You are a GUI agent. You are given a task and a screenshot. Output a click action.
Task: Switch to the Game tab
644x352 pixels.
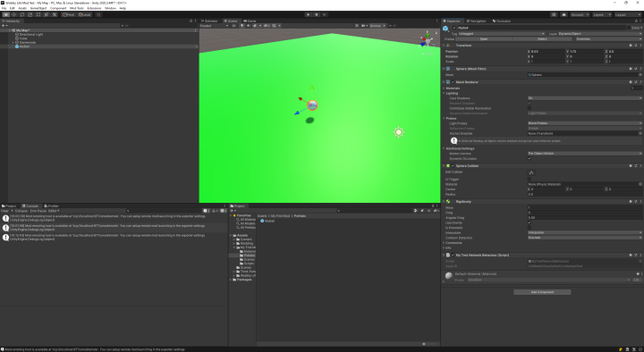point(250,21)
